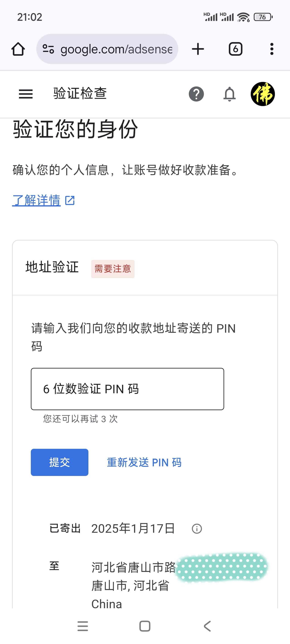Open the tab switcher showing 6 tabs
This screenshot has height=644, width=290.
coord(235,49)
